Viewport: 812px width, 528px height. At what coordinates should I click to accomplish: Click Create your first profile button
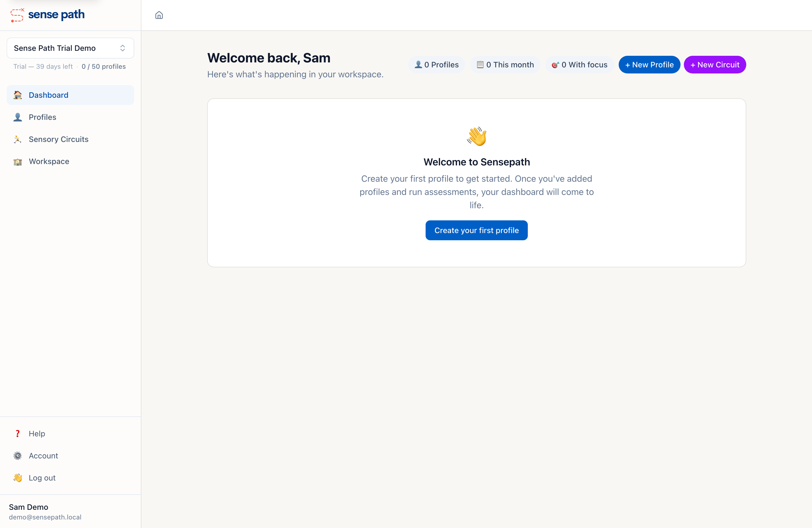[476, 230]
